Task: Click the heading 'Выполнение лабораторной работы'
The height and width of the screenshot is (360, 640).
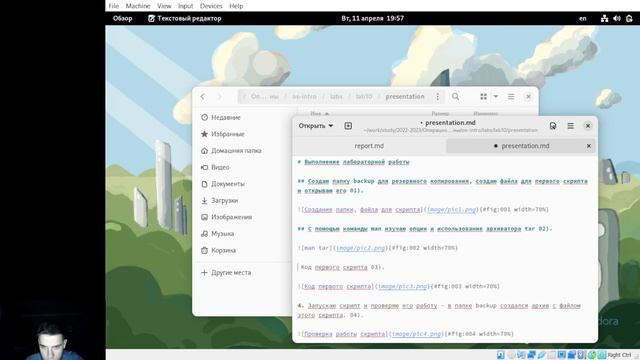Action: click(357, 162)
